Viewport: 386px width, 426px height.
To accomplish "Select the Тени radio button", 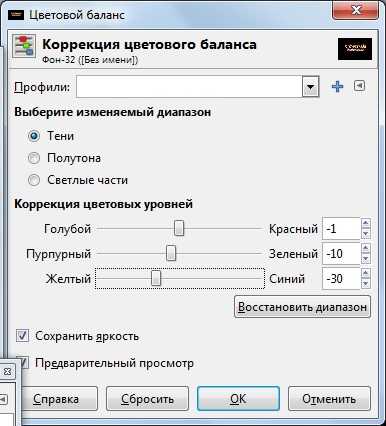I will pos(34,136).
